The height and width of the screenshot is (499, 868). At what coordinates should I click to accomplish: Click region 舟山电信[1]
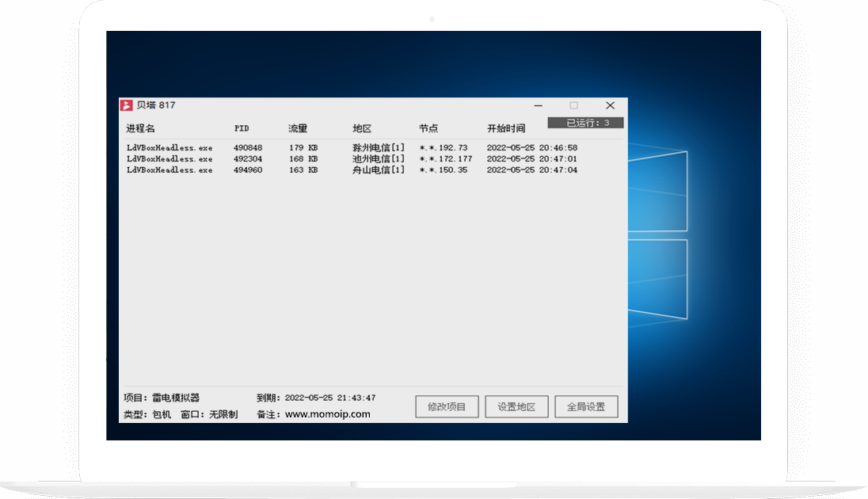point(379,170)
